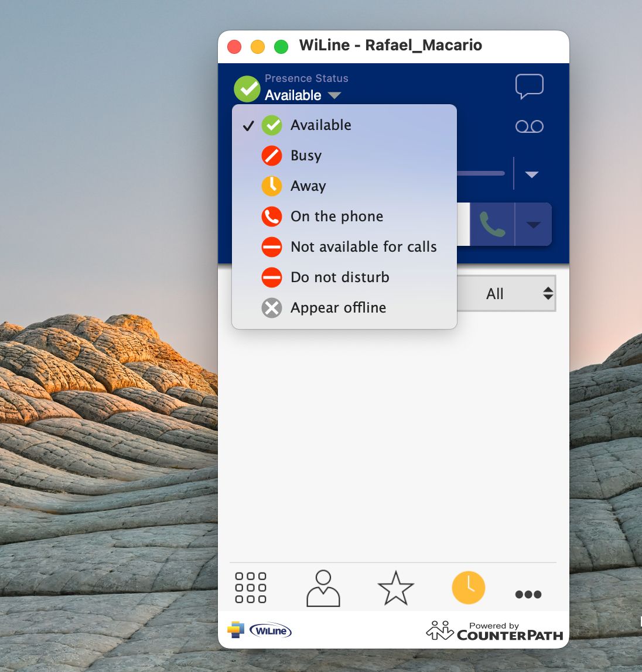The image size is (642, 672).
Task: Click the CounterPath branding logo
Action: point(495,630)
